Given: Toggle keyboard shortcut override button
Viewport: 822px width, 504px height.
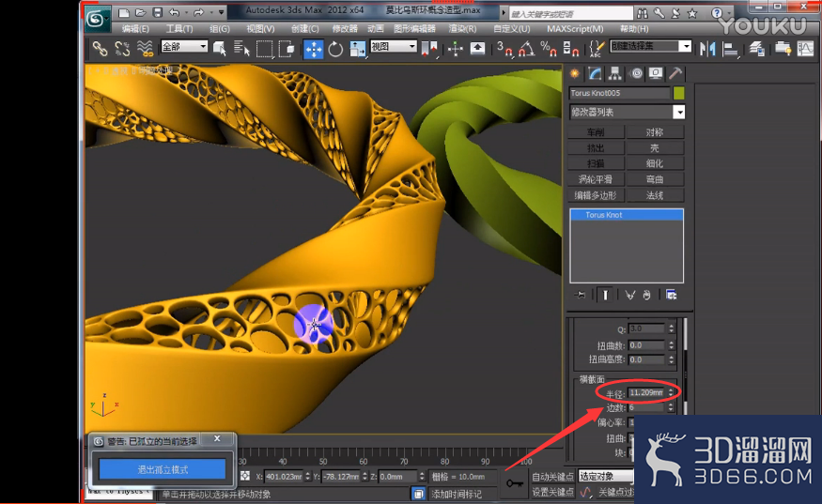Looking at the screenshot, I should (x=477, y=49).
